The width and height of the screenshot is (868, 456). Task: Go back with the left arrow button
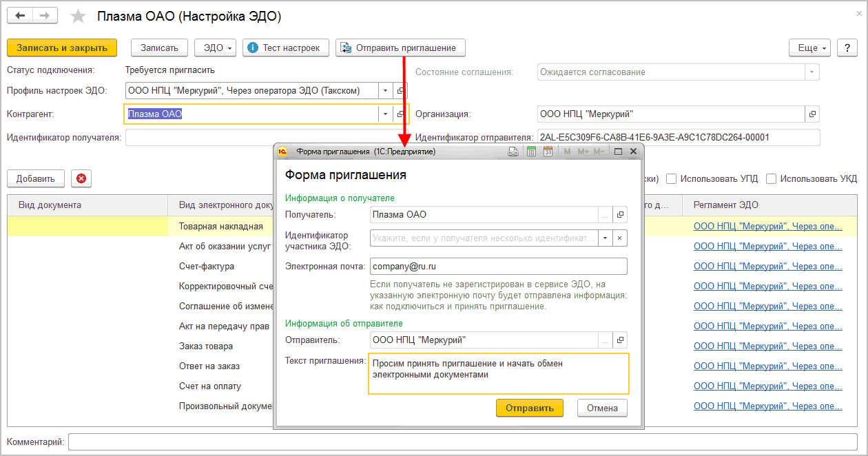20,16
